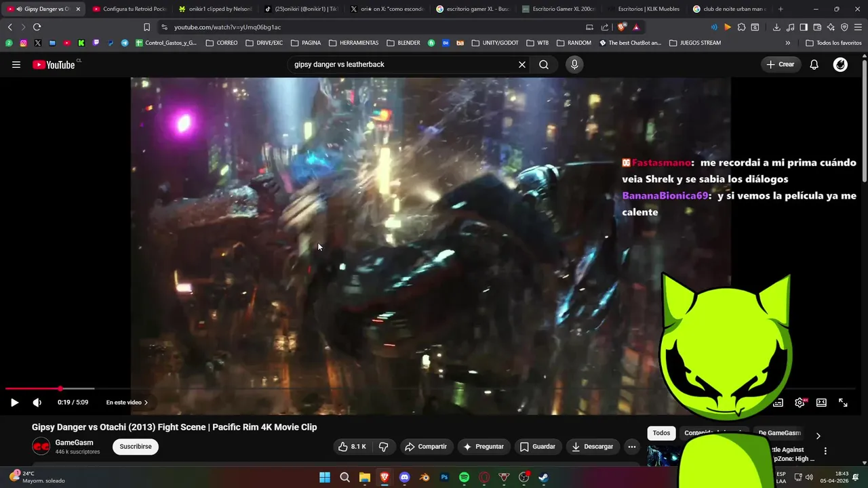Switch to 'onikir1 clipped by Nelson' tab
Image resolution: width=868 pixels, height=488 pixels.
[215, 9]
